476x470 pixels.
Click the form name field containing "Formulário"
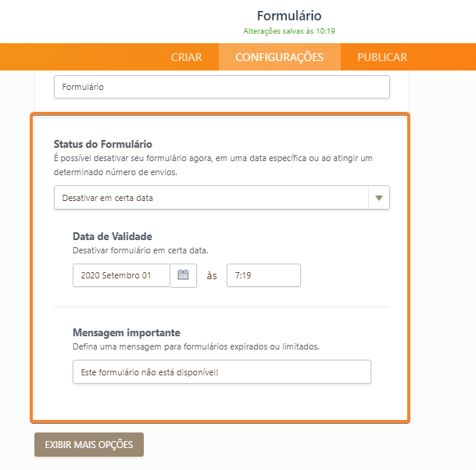coord(221,87)
